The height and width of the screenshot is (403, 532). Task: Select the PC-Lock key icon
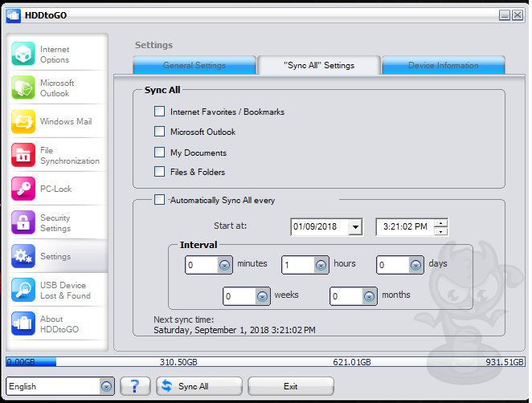pyautogui.click(x=23, y=189)
